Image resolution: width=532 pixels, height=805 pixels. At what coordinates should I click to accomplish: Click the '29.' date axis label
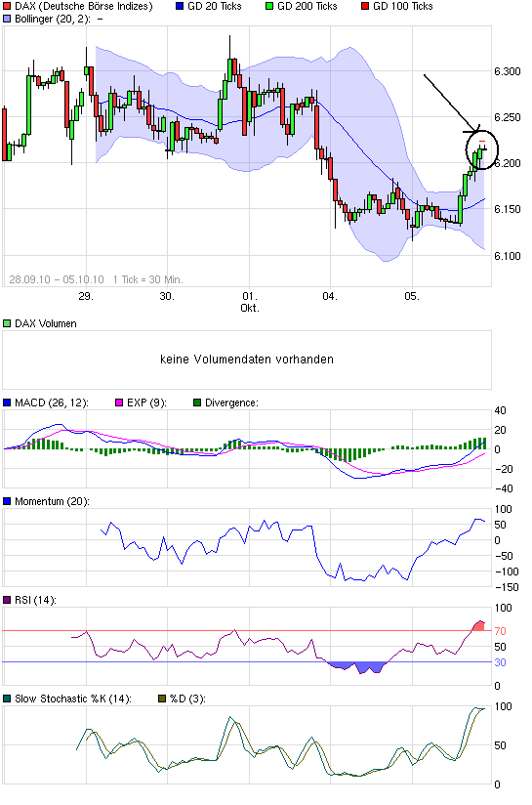click(86, 296)
